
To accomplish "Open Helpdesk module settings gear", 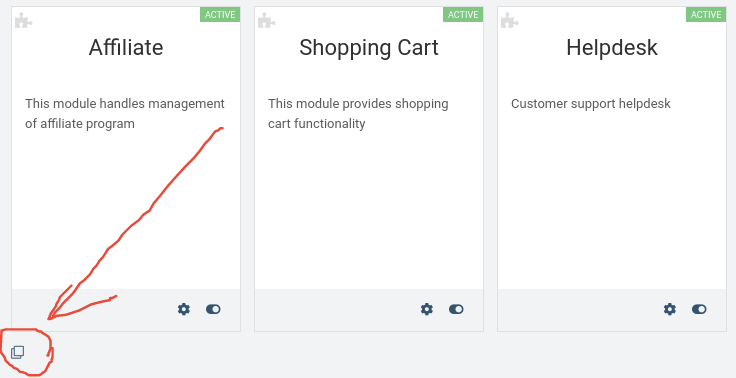I will click(x=670, y=309).
